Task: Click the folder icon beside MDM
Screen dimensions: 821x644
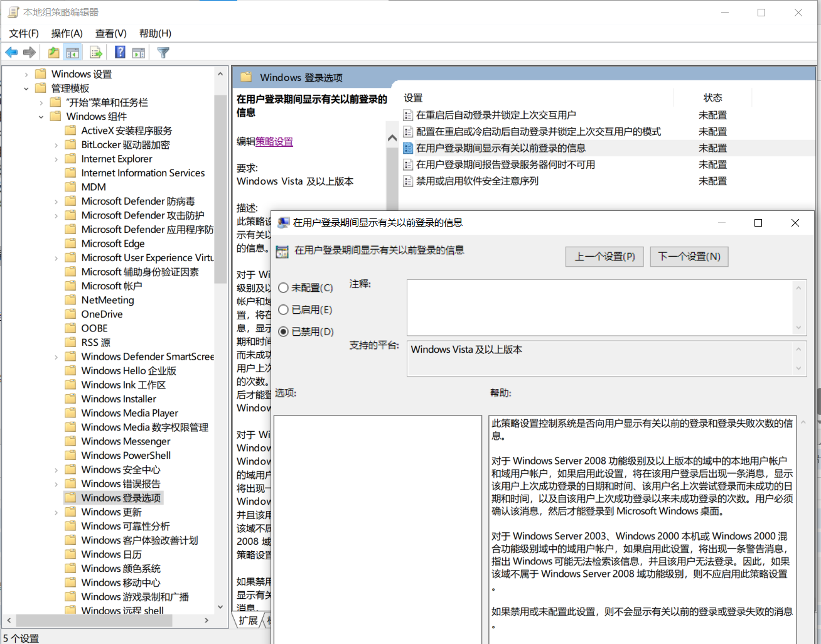Action: coord(70,186)
